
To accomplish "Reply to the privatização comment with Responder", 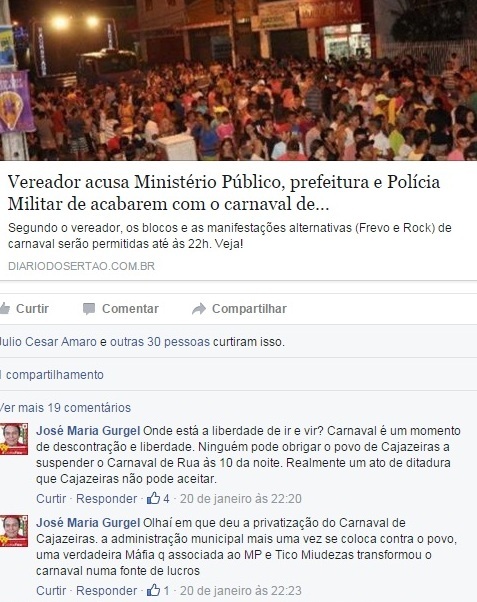I will coord(106,590).
